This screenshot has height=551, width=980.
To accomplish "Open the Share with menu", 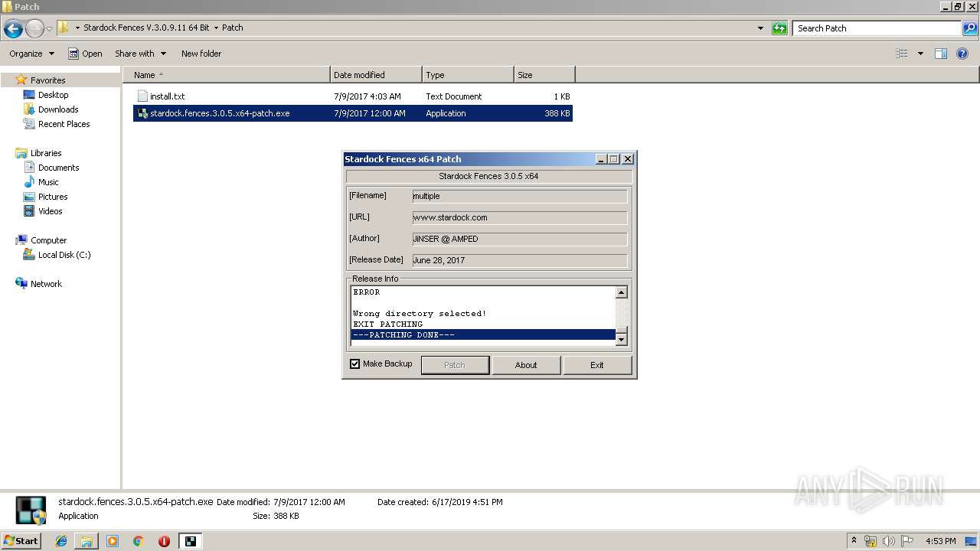I will pos(140,54).
